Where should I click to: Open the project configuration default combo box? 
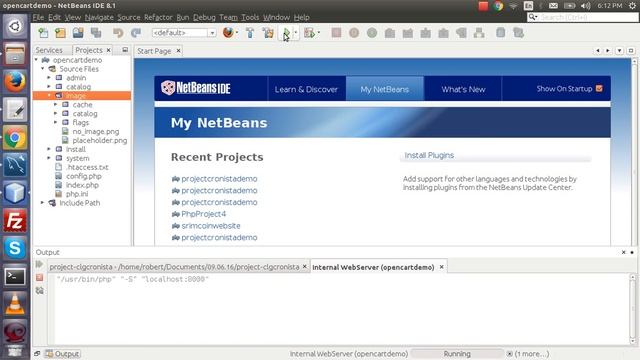coord(184,33)
